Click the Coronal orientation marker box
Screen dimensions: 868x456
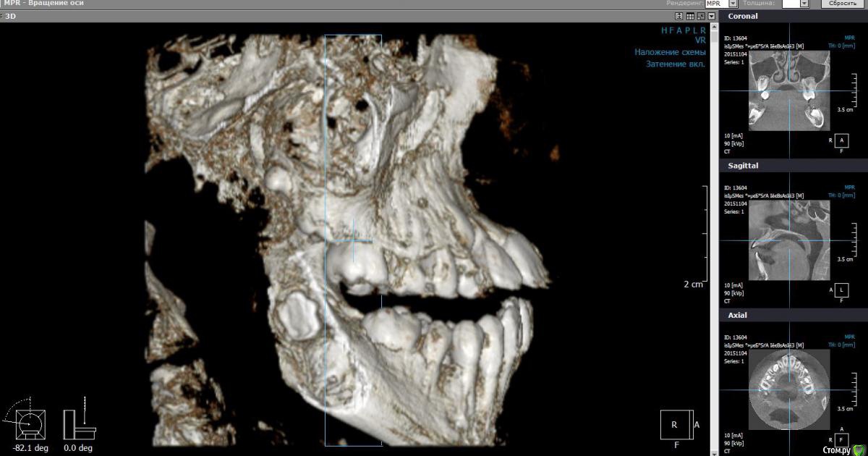click(841, 140)
